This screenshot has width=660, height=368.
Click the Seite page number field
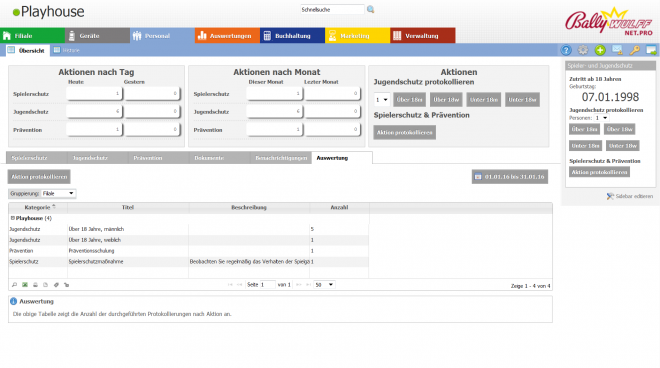click(x=267, y=285)
